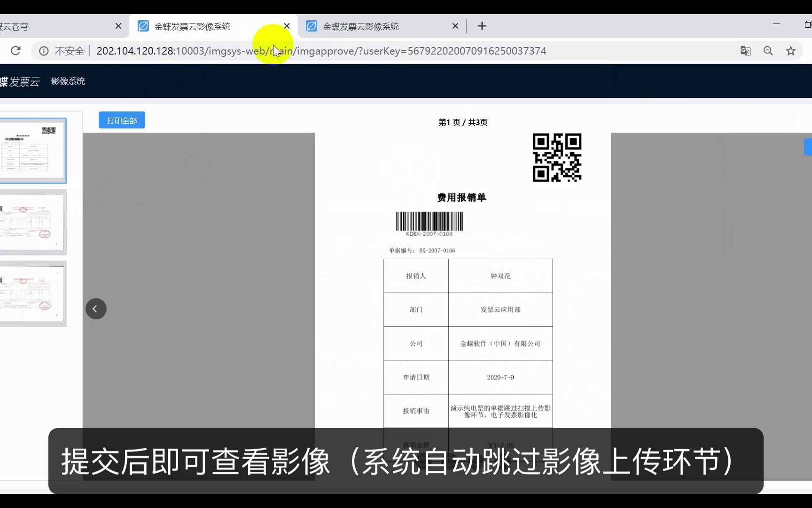Bookmark this page with the star icon
This screenshot has height=508, width=812.
[791, 51]
